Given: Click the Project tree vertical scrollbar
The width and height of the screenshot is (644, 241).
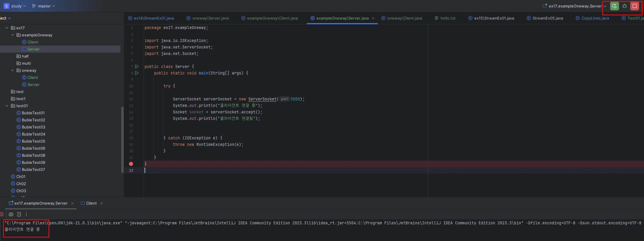Looking at the screenshot, I should [x=122, y=140].
